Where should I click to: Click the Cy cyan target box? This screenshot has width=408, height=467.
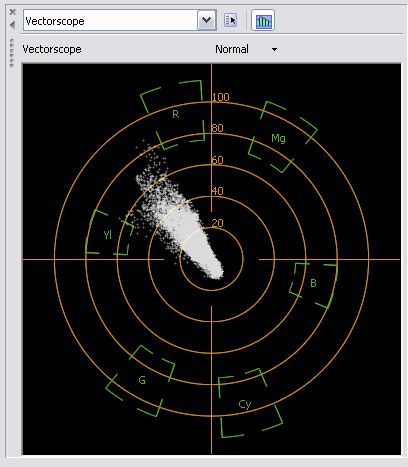[x=249, y=403]
